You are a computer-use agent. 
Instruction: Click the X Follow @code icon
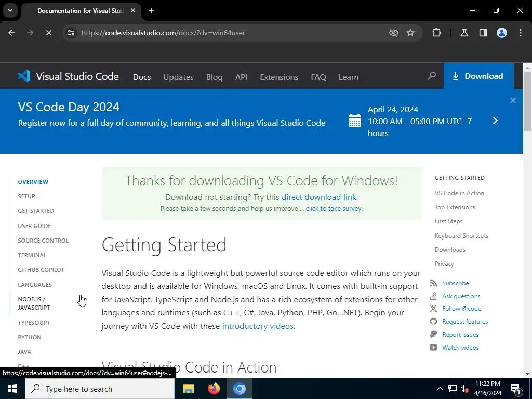(433, 309)
